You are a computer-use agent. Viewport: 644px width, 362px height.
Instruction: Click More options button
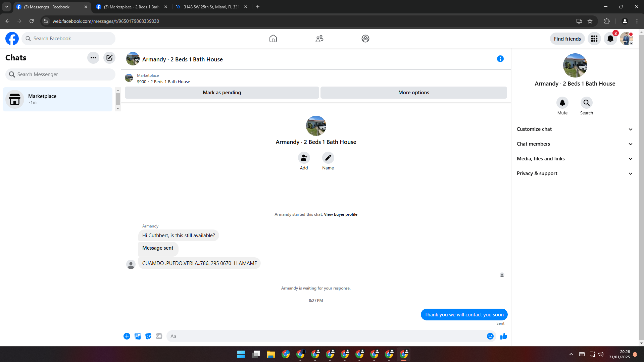pos(414,93)
